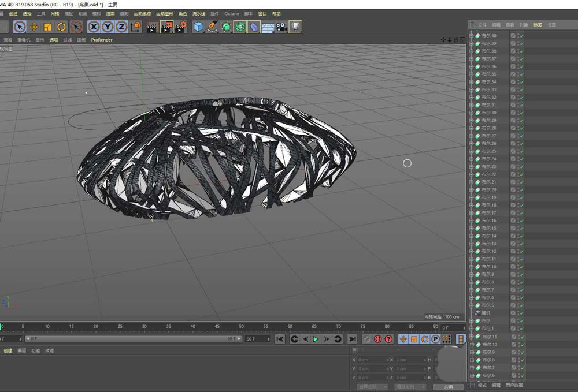The width and height of the screenshot is (578, 392).
Task: Switch to 标签 menu in object manager
Action: pos(538,25)
